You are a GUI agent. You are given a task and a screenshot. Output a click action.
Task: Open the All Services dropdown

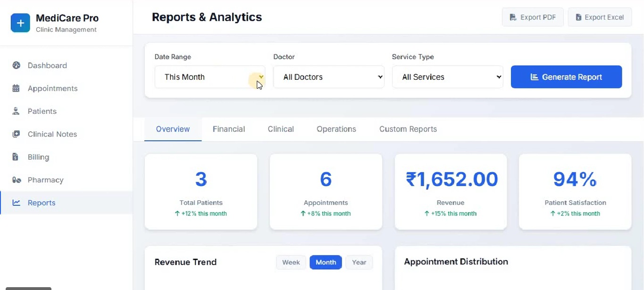pyautogui.click(x=447, y=77)
